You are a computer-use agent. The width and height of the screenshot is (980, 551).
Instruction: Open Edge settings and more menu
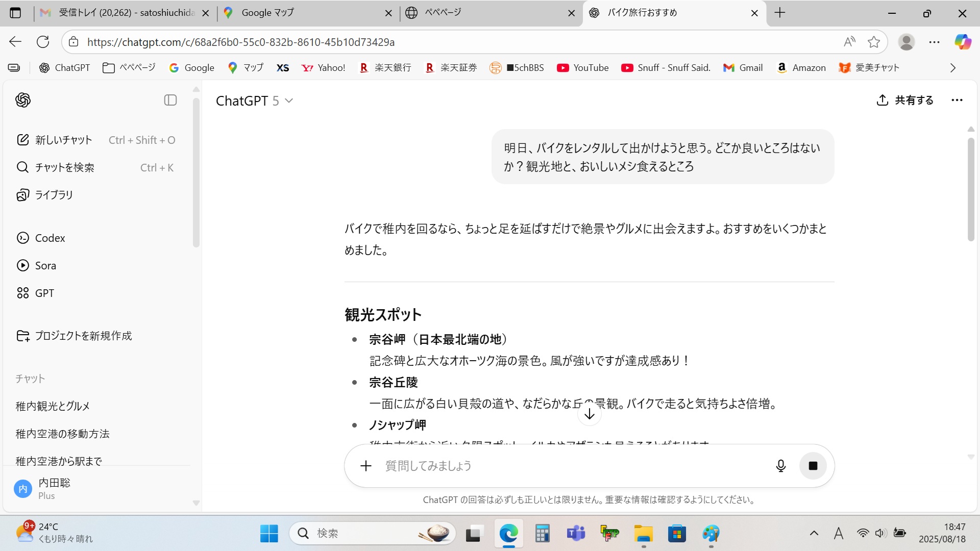click(934, 42)
